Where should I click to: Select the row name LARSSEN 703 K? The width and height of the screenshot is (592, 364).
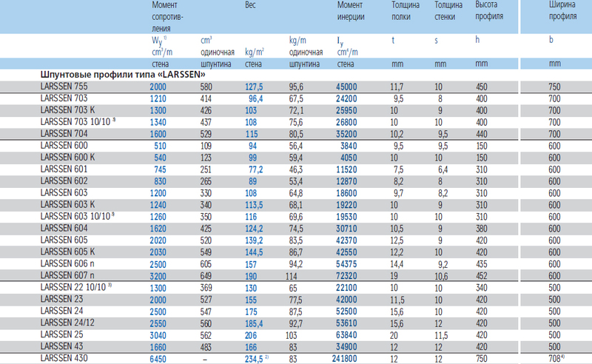click(67, 110)
